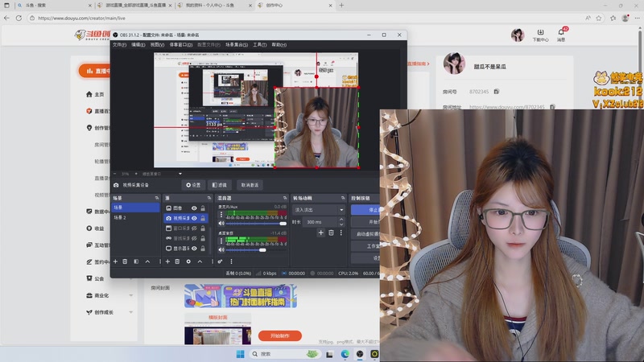Screen dimensions: 644x362
Task: Toggle lock on display capture source
Action: [203, 249]
